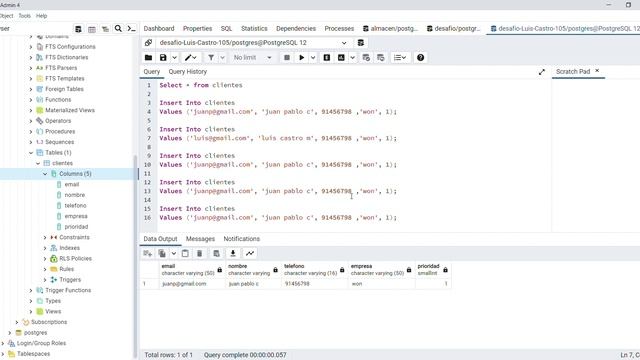The image size is (640, 360).
Task: Click the Rollback transaction icon
Action: 381,58
